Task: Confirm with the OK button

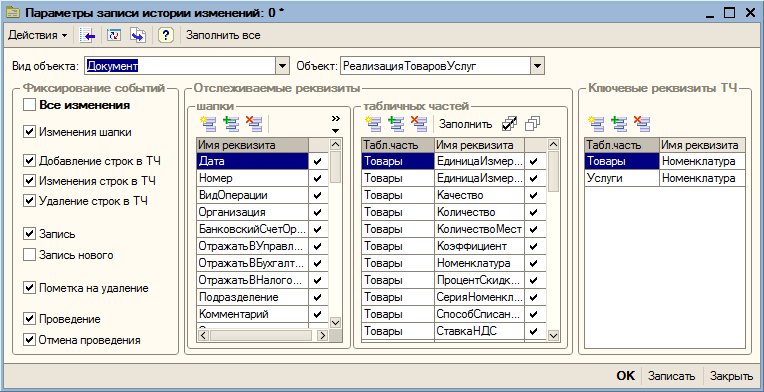Action: coord(626,375)
